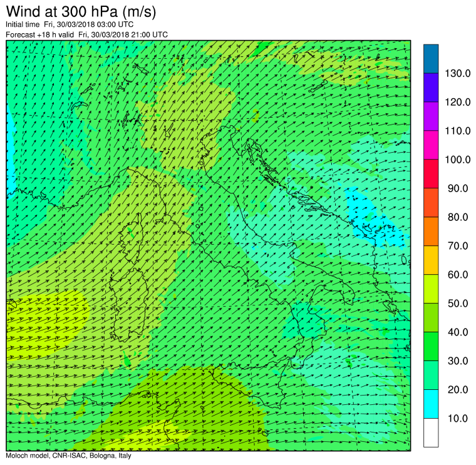Viewport: 476px width, 465px height.
Task: Pick the indigo swatch between 120 and 130
Action: click(x=431, y=88)
